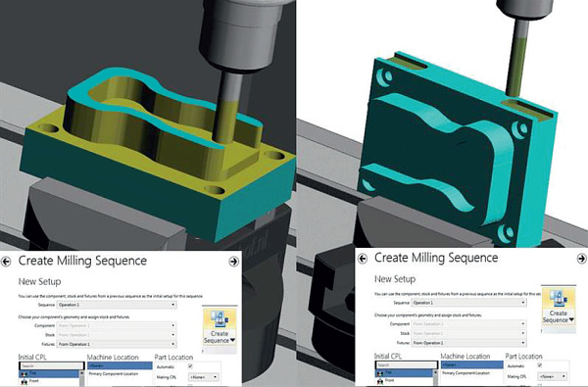Select Primary Component Location in left dialog
588x387 pixels.
(x=114, y=374)
